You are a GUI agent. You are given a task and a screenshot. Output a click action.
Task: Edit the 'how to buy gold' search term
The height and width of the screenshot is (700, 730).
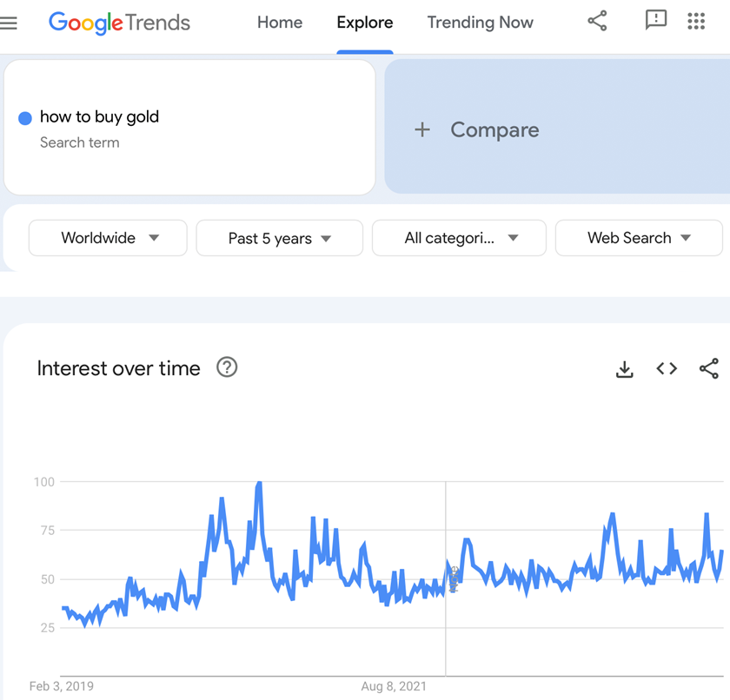[100, 117]
